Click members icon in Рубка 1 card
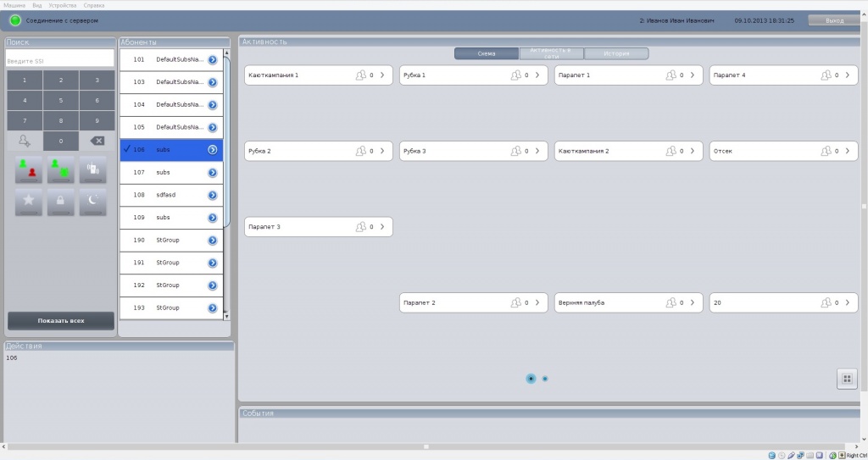The width and height of the screenshot is (868, 460). (x=515, y=75)
